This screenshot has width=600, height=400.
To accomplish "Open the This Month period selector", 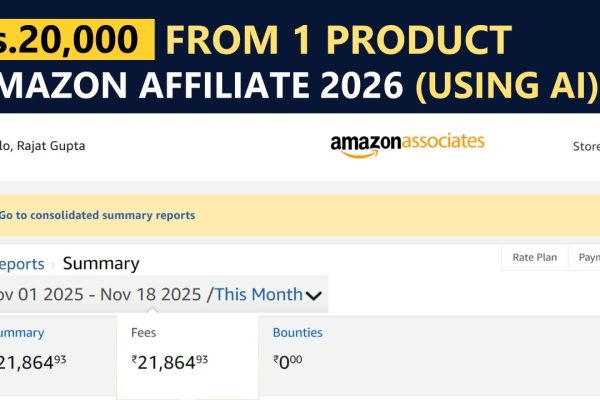I will tap(258, 294).
